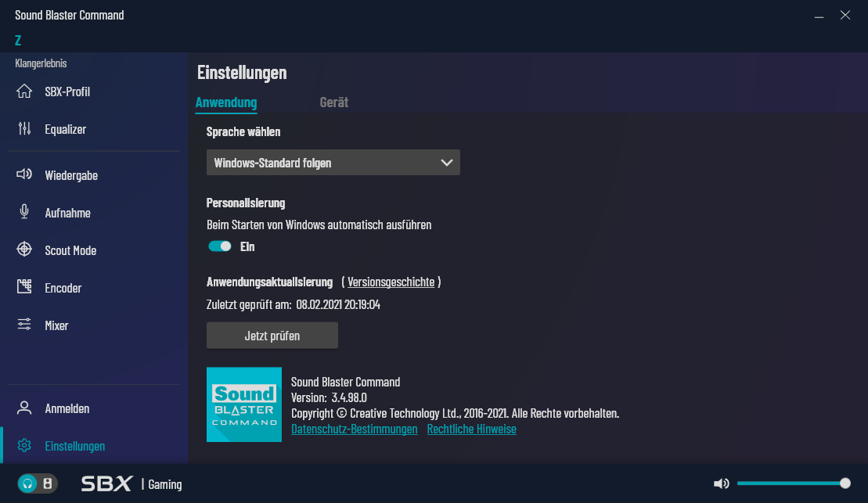Viewport: 868px width, 503px height.
Task: Click the Gaming profile label
Action: pos(165,484)
